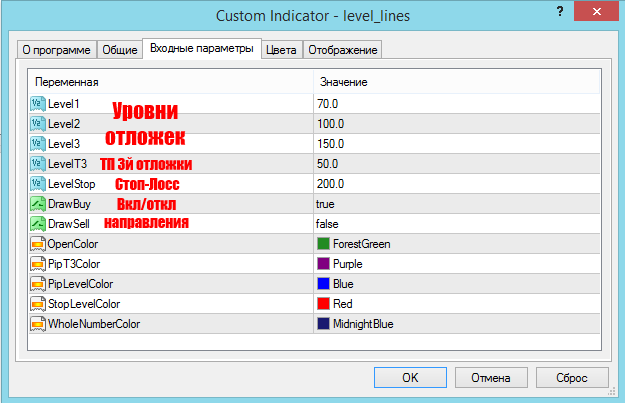Click the PipLevelColor parameter icon

click(38, 284)
